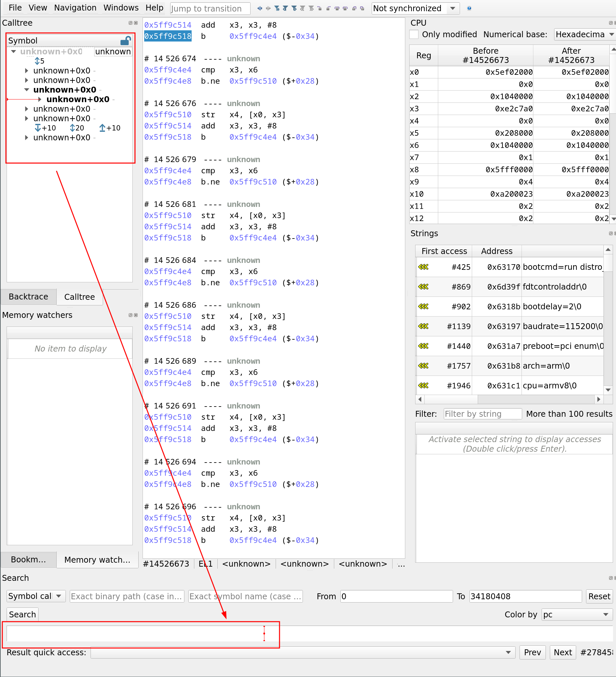
Task: Switch to the Backtrace tab
Action: [x=28, y=296]
